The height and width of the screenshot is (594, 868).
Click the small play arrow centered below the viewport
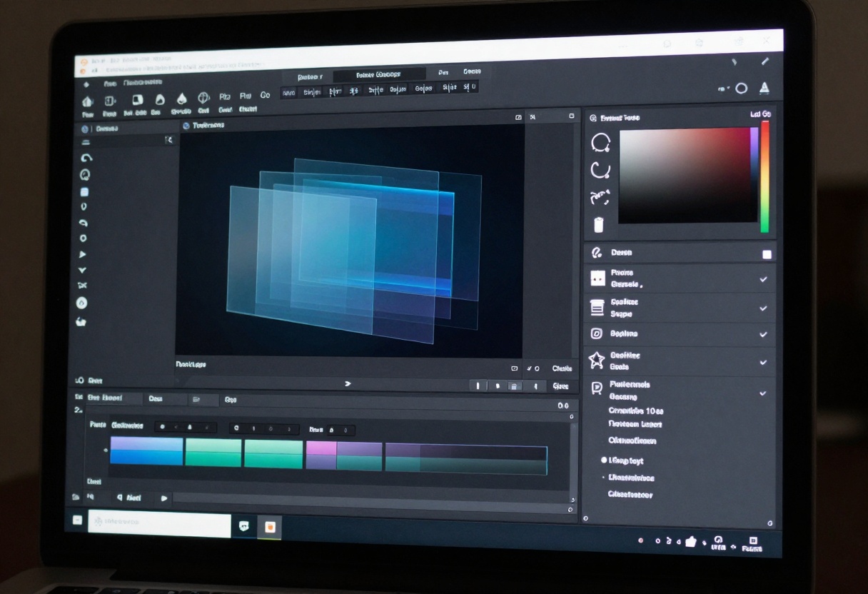(348, 383)
